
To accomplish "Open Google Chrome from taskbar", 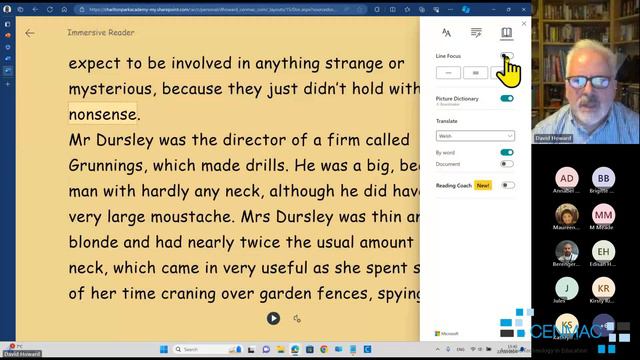I will click(324, 349).
